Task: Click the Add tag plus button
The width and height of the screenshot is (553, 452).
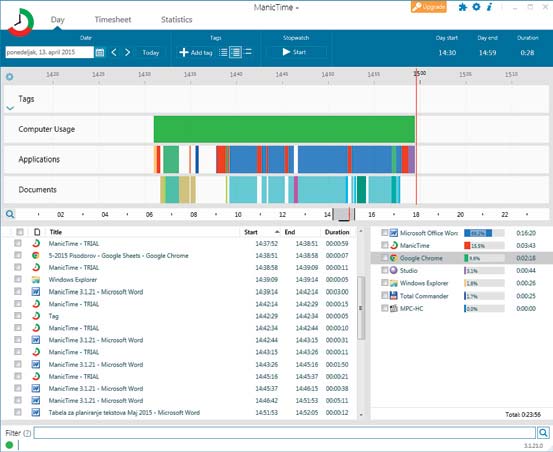Action: [x=196, y=53]
